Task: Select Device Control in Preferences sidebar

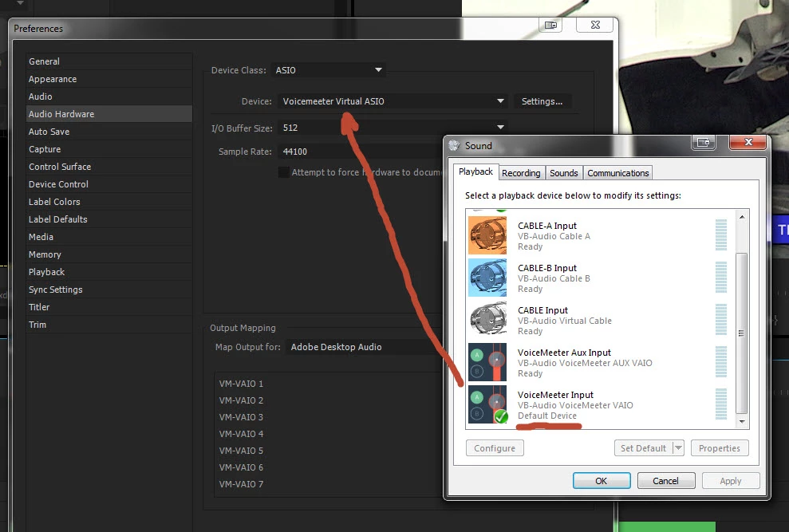Action: 109,184
